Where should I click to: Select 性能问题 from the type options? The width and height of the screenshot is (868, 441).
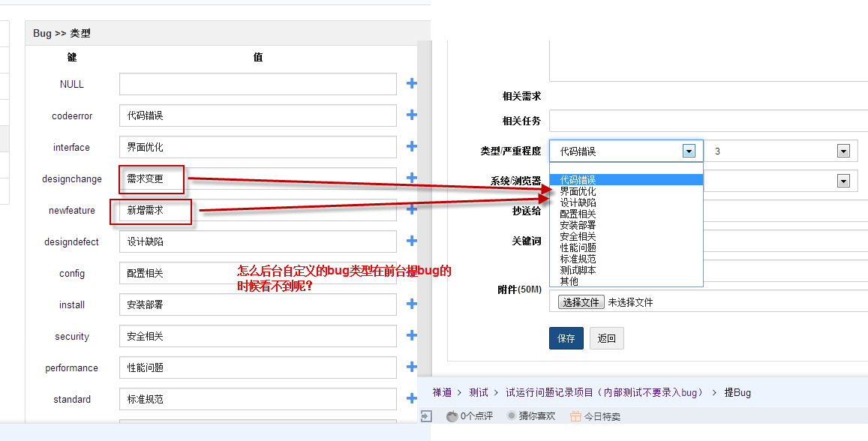click(626, 247)
